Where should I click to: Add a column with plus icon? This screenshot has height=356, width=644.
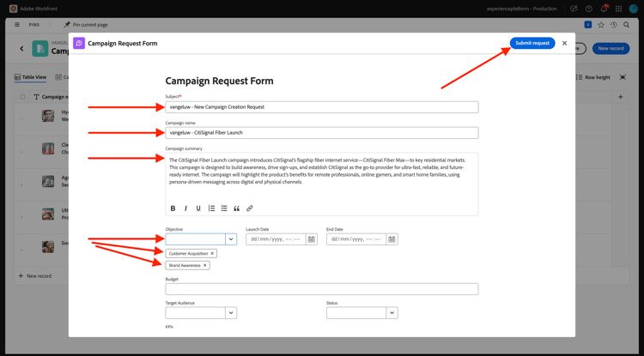click(621, 97)
